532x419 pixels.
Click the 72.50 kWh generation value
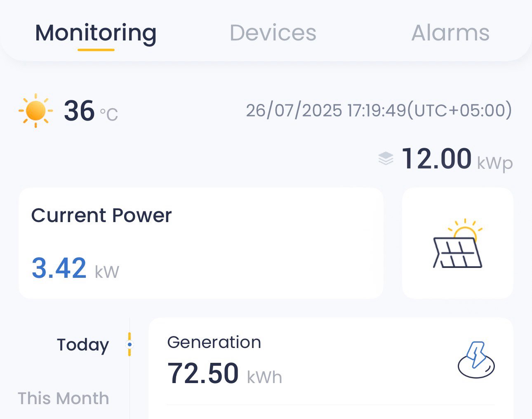click(x=225, y=373)
